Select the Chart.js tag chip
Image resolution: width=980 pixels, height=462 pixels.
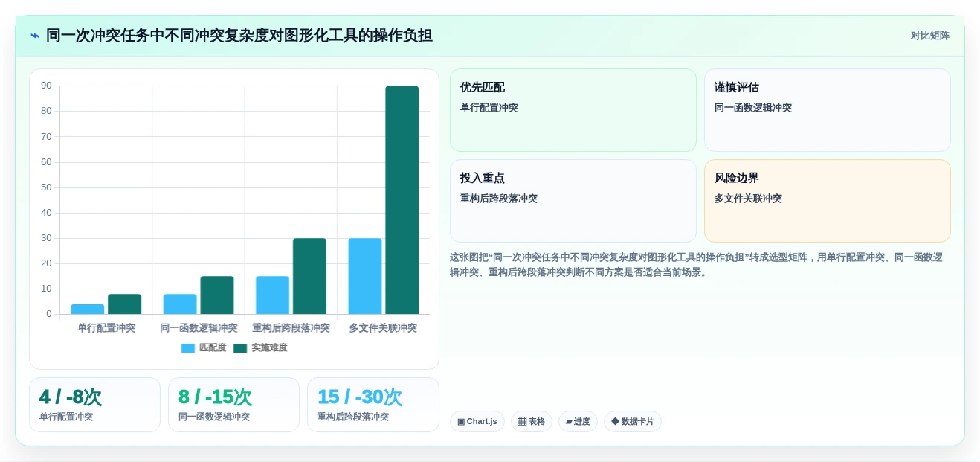[477, 422]
